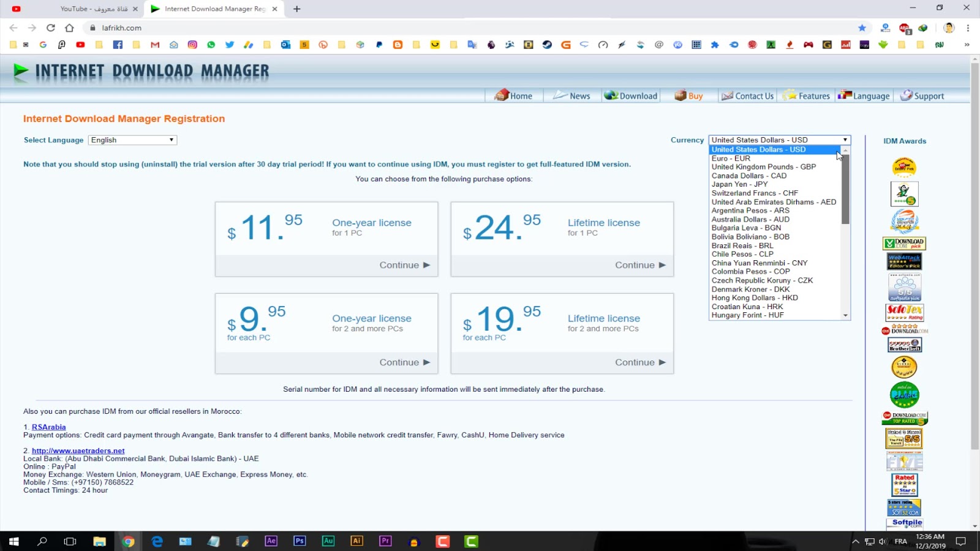Viewport: 980px width, 551px height.
Task: Open the Download menu item
Action: [x=630, y=96]
